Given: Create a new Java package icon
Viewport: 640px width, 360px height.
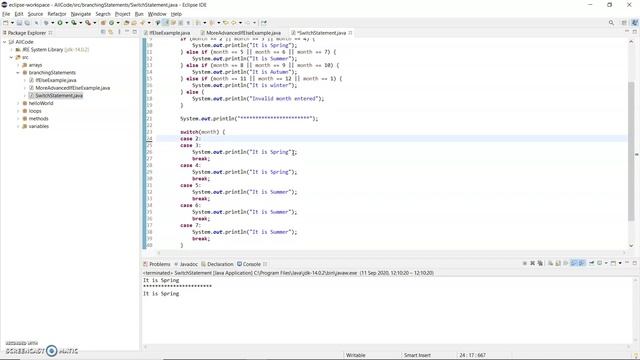Looking at the screenshot, I should click(x=103, y=23).
